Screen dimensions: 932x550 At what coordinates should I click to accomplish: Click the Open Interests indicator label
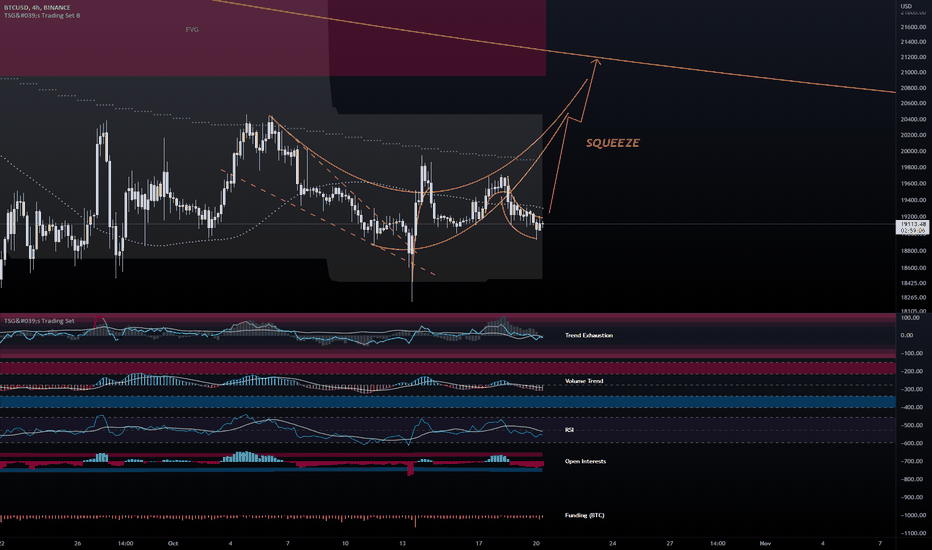point(585,461)
